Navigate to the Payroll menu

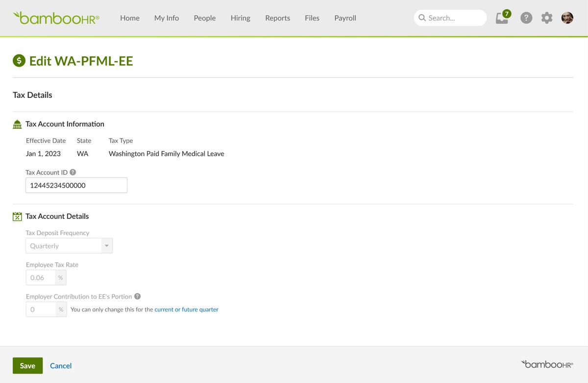[x=345, y=18]
